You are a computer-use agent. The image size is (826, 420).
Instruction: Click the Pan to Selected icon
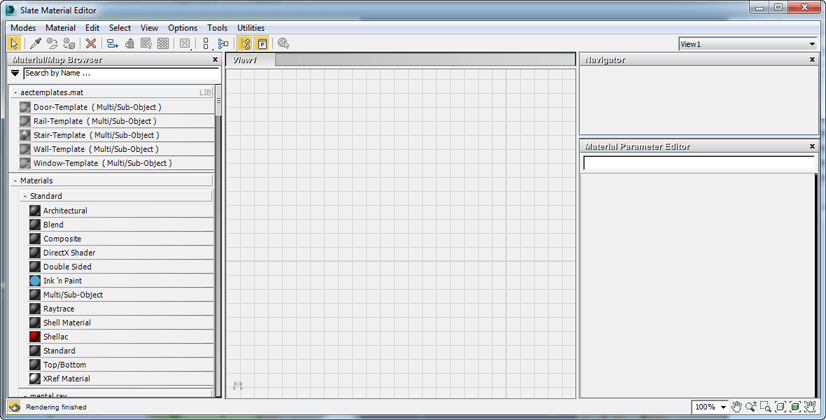(810, 406)
